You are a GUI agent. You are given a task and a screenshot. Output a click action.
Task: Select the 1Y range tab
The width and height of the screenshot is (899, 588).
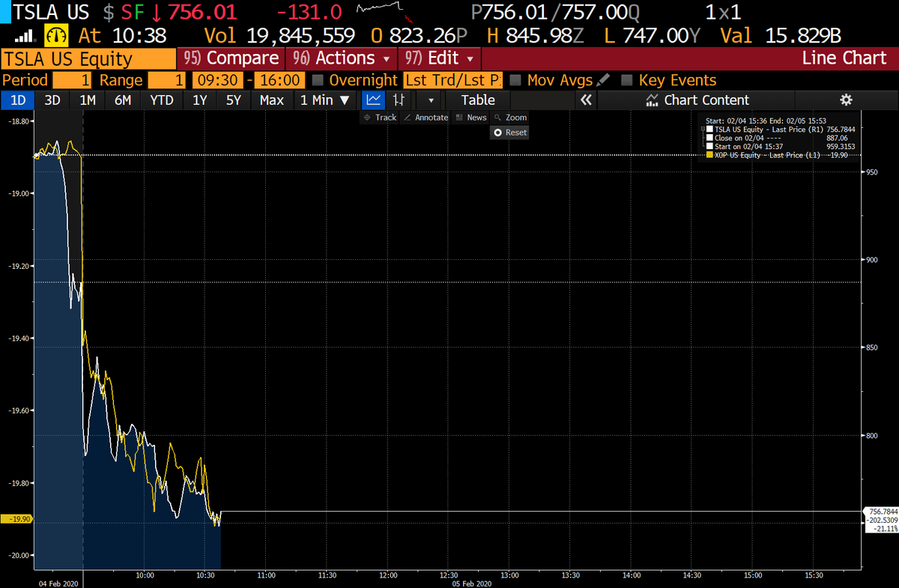click(199, 100)
